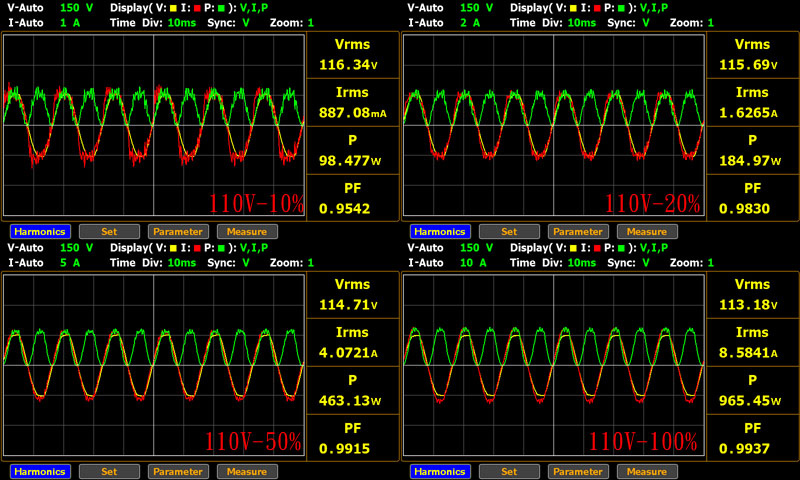Select the Vrms 116.34V reading
The image size is (800, 480).
point(353,55)
